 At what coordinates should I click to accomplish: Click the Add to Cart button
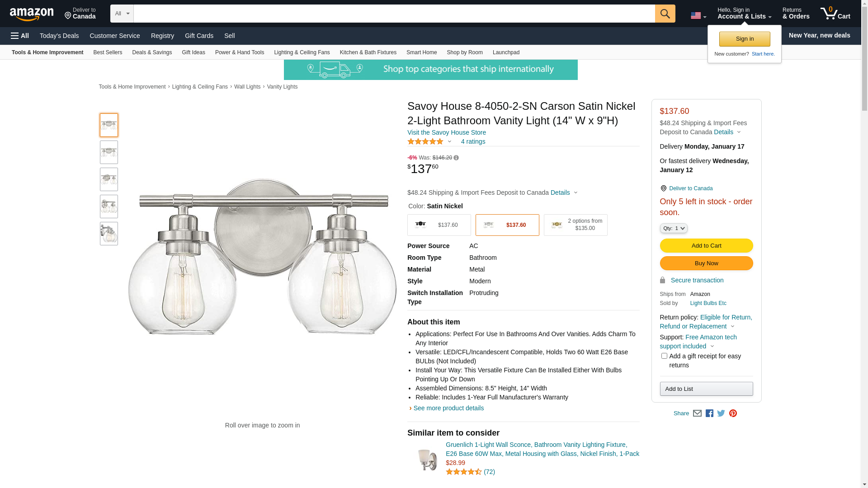click(706, 246)
